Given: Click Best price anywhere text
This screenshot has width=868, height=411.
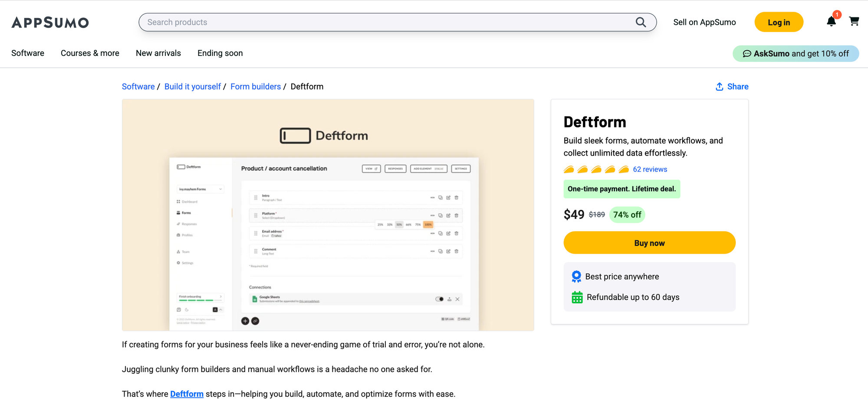Looking at the screenshot, I should (x=622, y=277).
